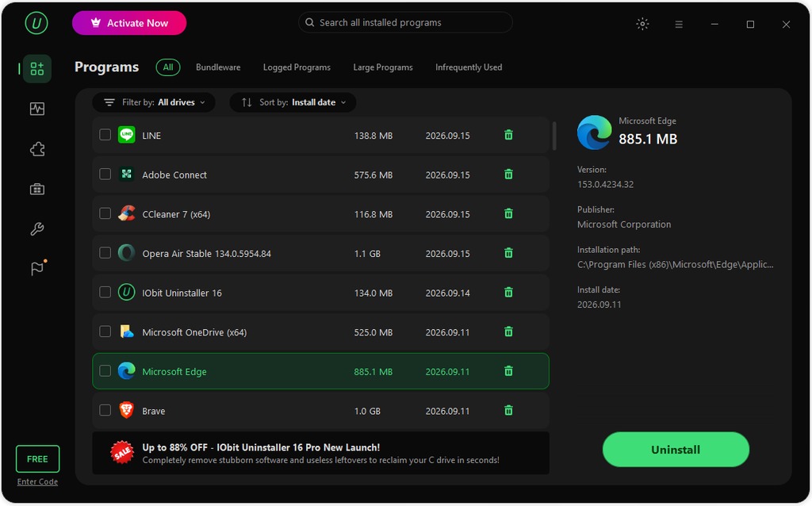The height and width of the screenshot is (506, 812).
Task: Tick the checkbox next to Brave
Action: point(105,410)
